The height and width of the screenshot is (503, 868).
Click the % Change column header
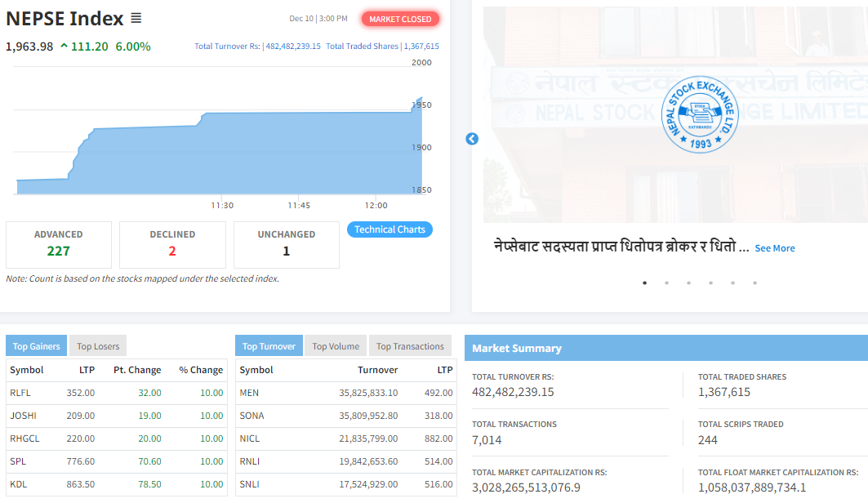point(201,370)
